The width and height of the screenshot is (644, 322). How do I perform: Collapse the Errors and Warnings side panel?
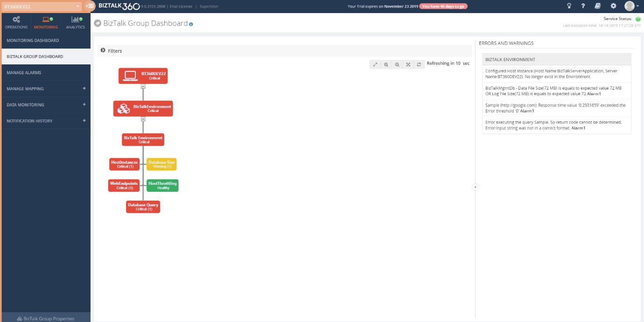pos(475,187)
